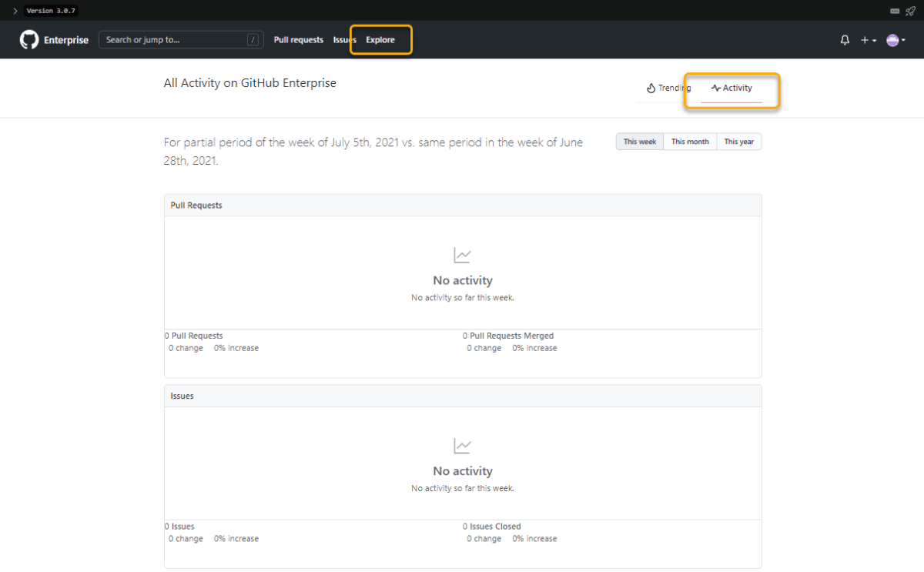Switch period to This year

click(739, 142)
